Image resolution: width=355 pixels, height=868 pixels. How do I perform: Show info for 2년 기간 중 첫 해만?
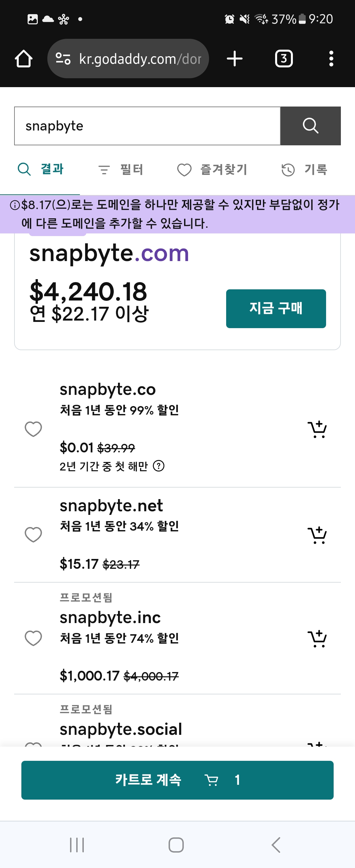159,466
